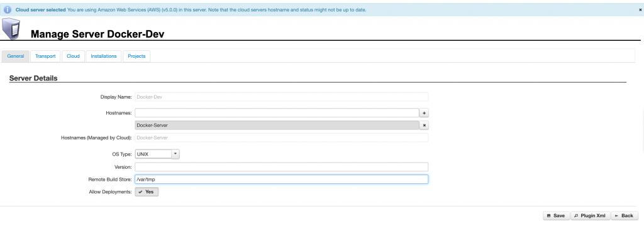The width and height of the screenshot is (644, 226).
Task: Select the Projects tab
Action: 136,56
